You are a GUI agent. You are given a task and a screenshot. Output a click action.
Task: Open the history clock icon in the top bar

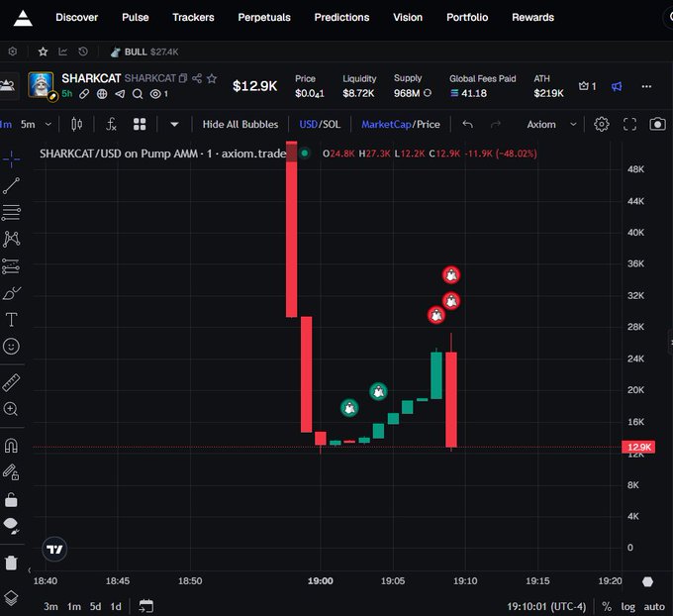tap(83, 51)
